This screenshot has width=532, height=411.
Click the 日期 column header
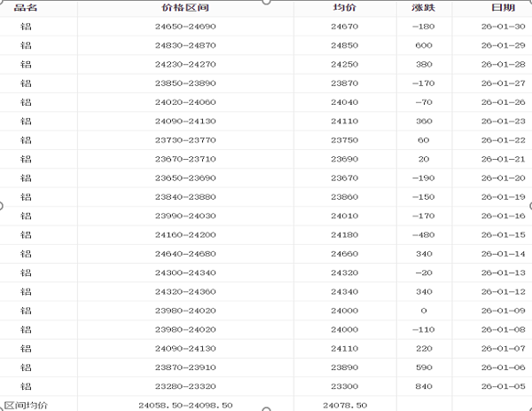point(503,8)
